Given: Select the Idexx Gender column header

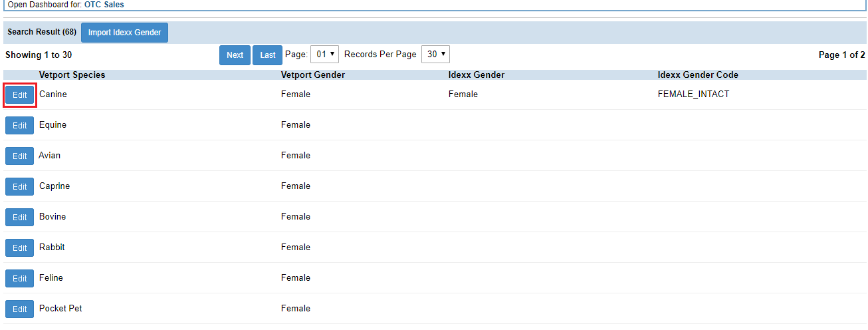Looking at the screenshot, I should click(x=477, y=75).
